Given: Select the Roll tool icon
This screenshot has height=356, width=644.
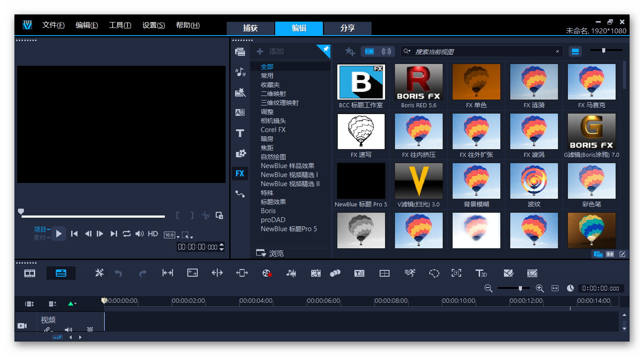Looking at the screenshot, I should [217, 273].
